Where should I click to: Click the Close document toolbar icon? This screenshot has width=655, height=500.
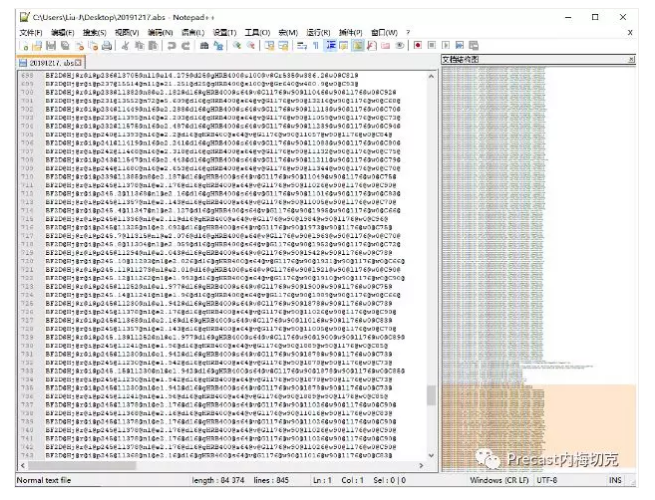click(x=79, y=46)
